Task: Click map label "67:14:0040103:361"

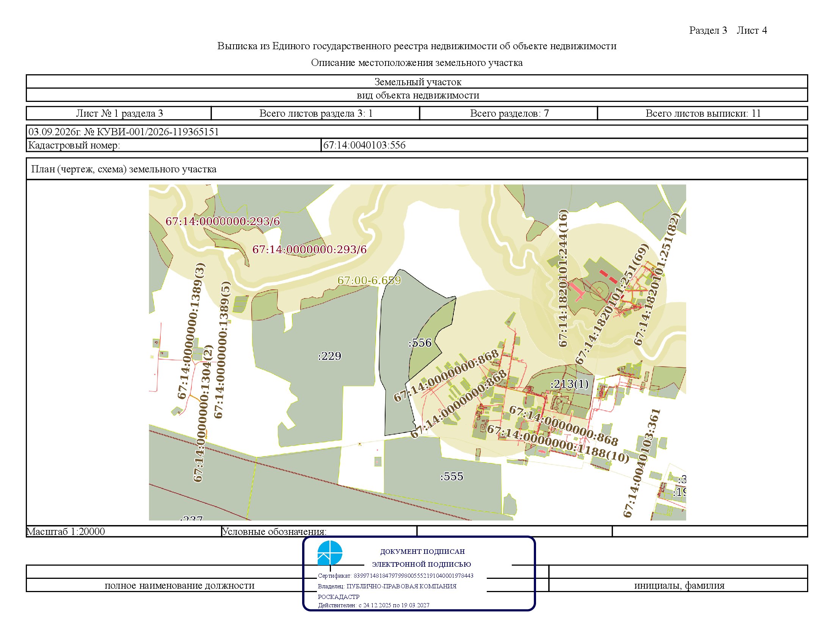Action: pyautogui.click(x=641, y=463)
